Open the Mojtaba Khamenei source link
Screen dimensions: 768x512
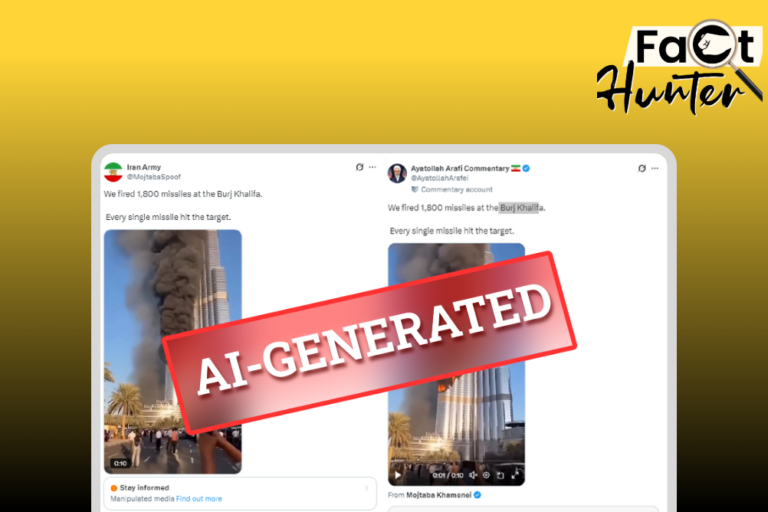tap(439, 495)
